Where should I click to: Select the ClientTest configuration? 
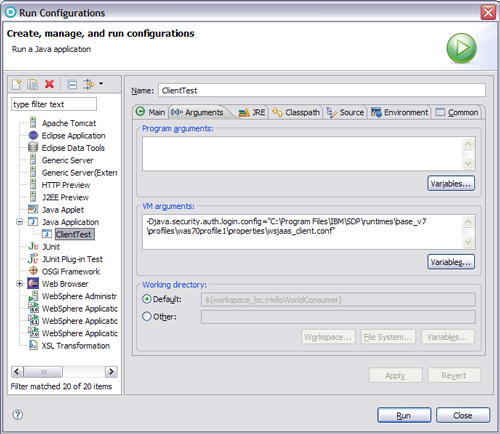tap(75, 234)
